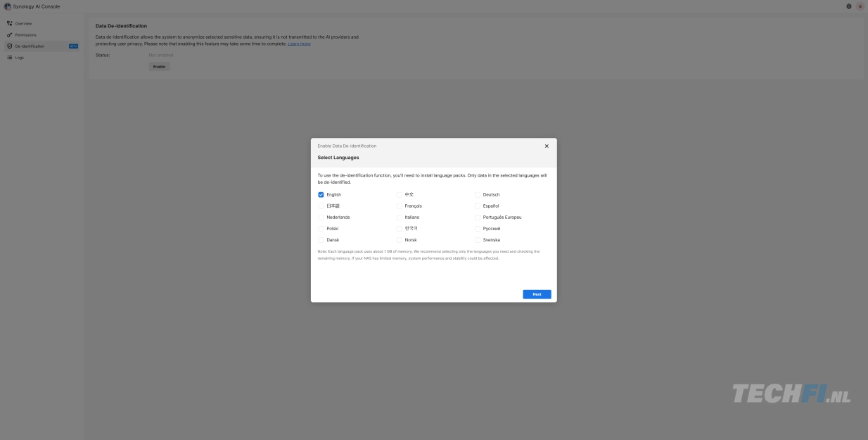Screen dimensions: 868x440
Task: Click the Logs list icon
Action: [x=9, y=58]
